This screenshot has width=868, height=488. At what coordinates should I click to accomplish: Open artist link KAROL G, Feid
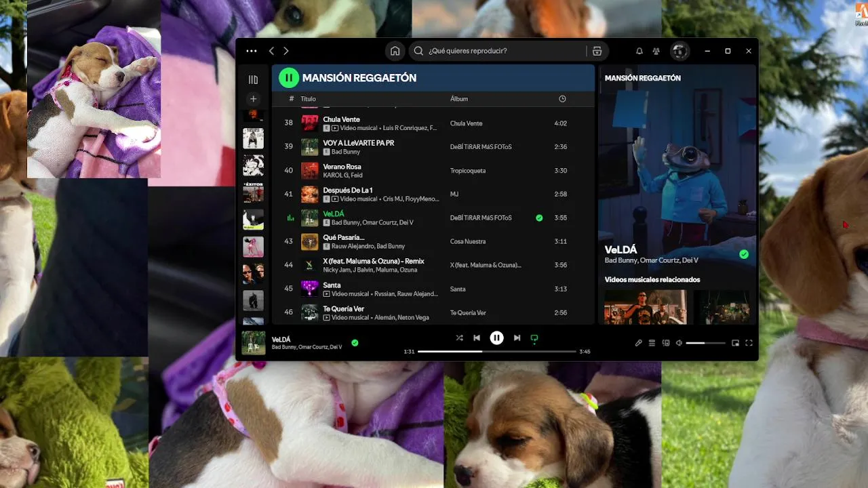point(342,176)
